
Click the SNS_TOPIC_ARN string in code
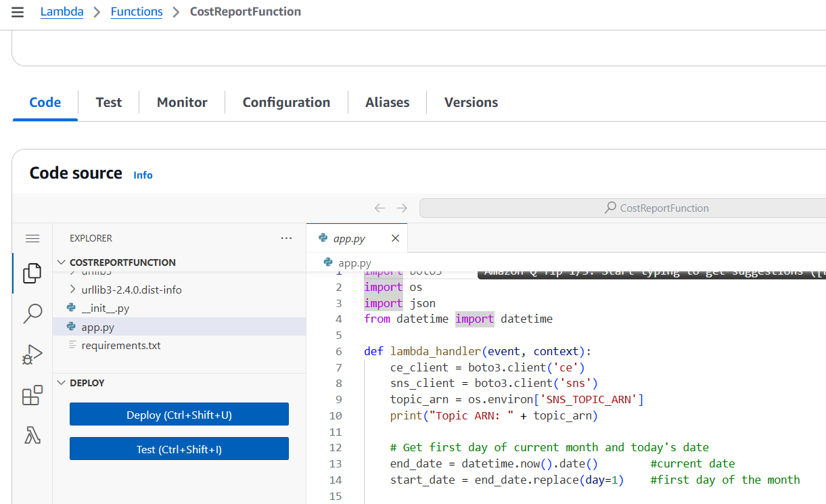tap(591, 399)
